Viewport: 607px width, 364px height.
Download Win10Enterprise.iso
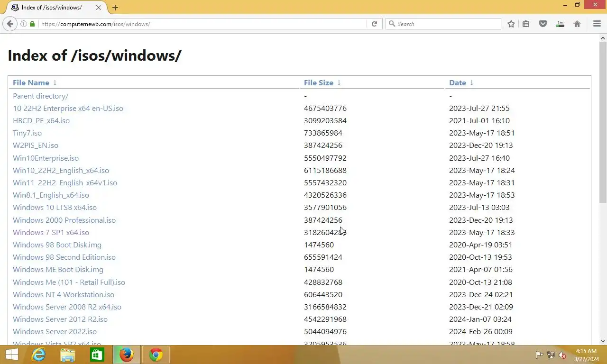[46, 158]
